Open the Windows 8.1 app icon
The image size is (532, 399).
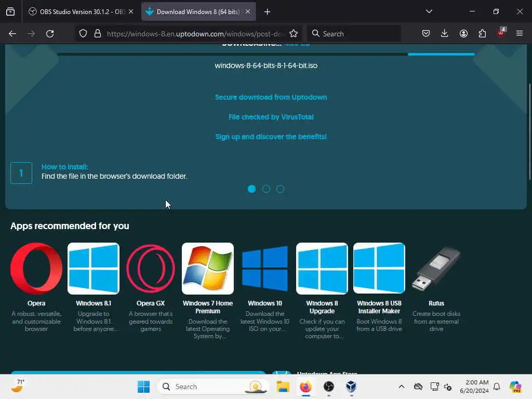coord(94,269)
